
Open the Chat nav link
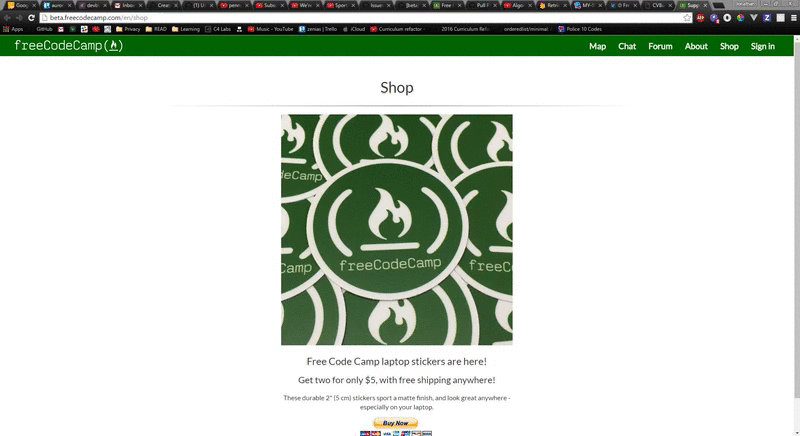click(627, 46)
